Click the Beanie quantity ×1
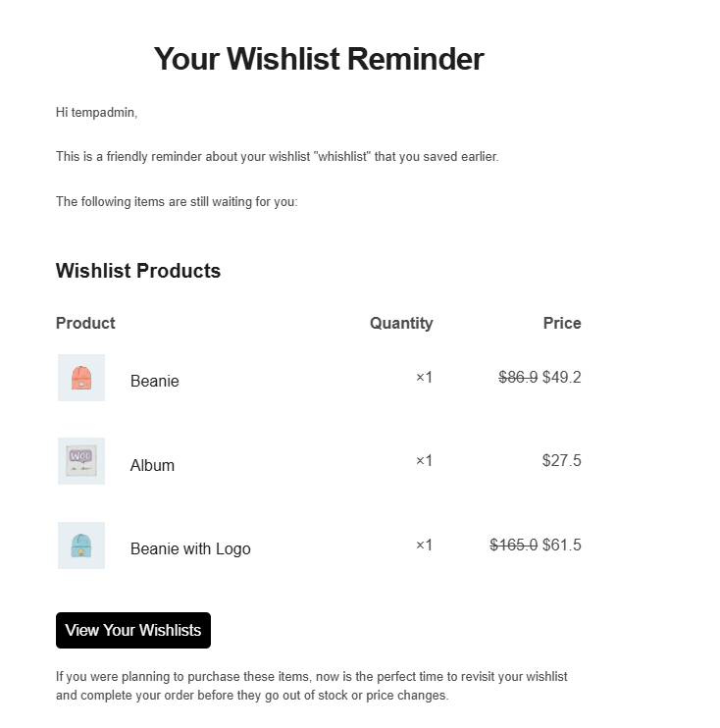 tap(424, 378)
